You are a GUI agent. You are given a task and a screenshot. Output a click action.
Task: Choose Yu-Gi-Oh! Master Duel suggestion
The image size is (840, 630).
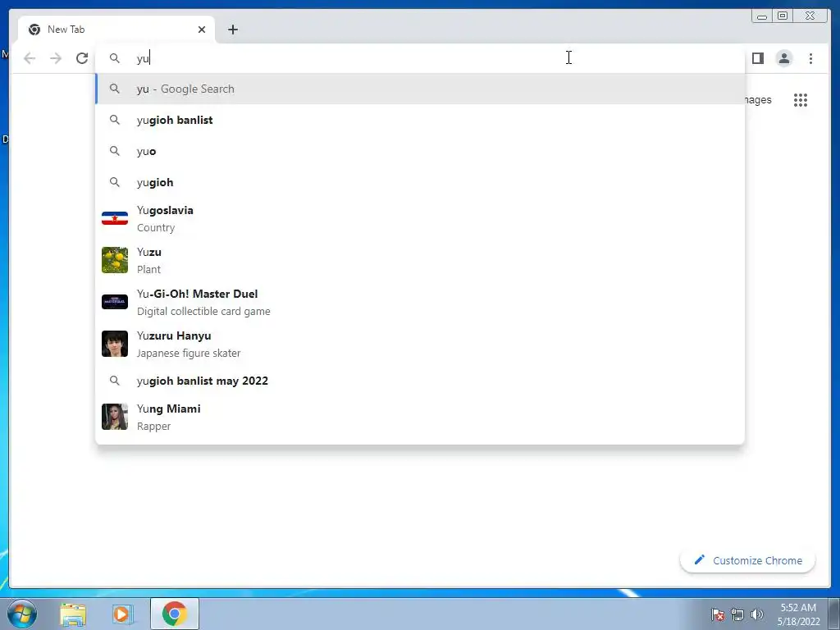[x=420, y=302]
